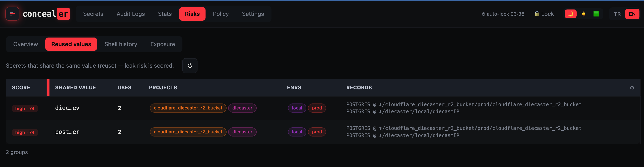Viewport: 644px width, 167px height.
Task: Open table column settings gear
Action: [632, 88]
